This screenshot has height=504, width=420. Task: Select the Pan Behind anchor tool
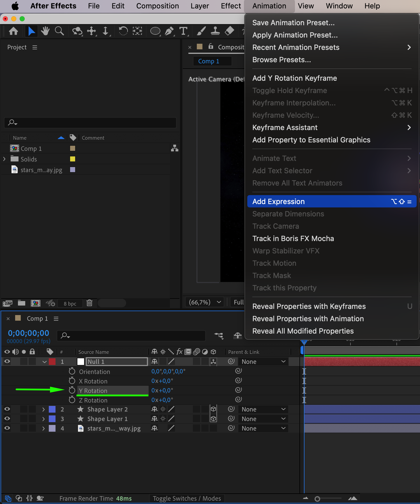tap(137, 31)
